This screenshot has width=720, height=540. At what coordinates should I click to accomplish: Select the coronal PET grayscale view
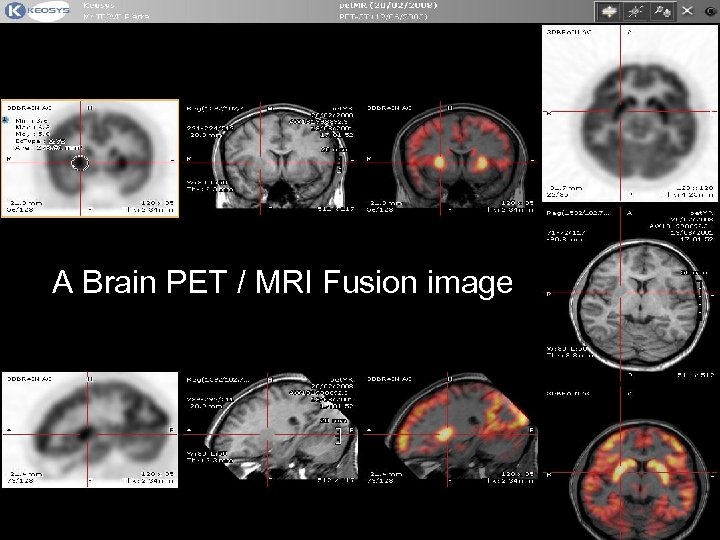click(90, 158)
